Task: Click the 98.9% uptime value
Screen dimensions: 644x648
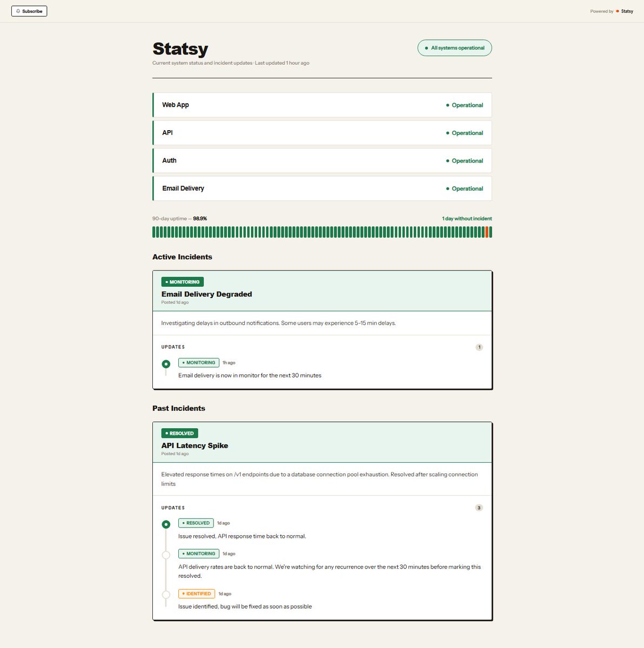Action: 200,219
